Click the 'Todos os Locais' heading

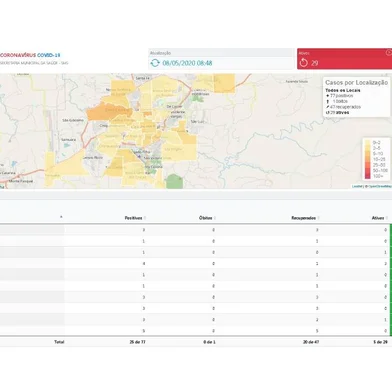[343, 90]
